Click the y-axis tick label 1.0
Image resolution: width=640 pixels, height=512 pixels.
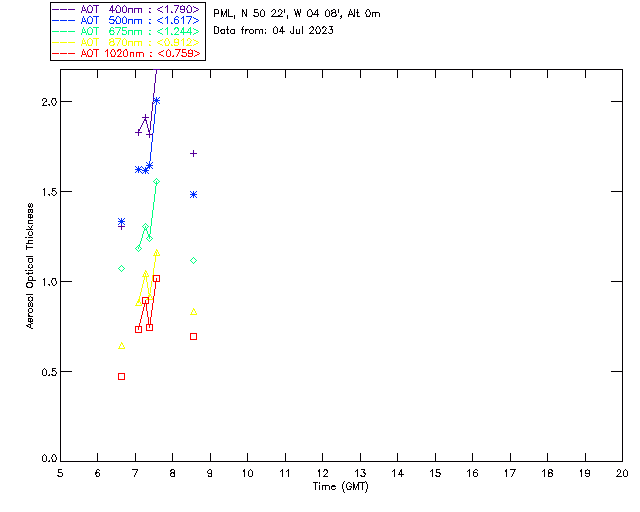pos(49,282)
